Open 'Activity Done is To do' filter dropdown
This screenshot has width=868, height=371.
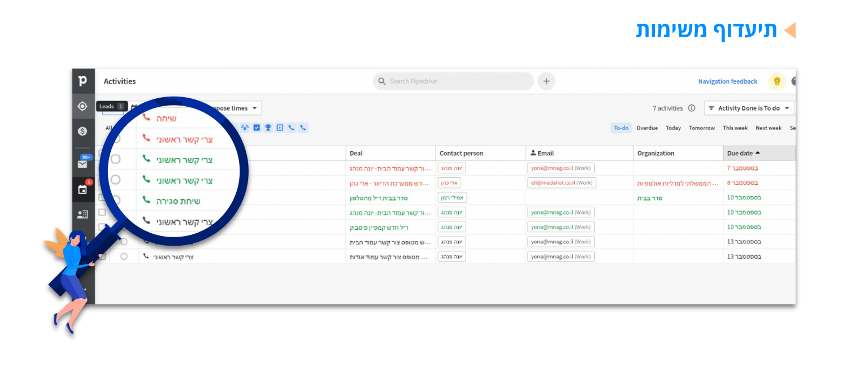(x=749, y=108)
